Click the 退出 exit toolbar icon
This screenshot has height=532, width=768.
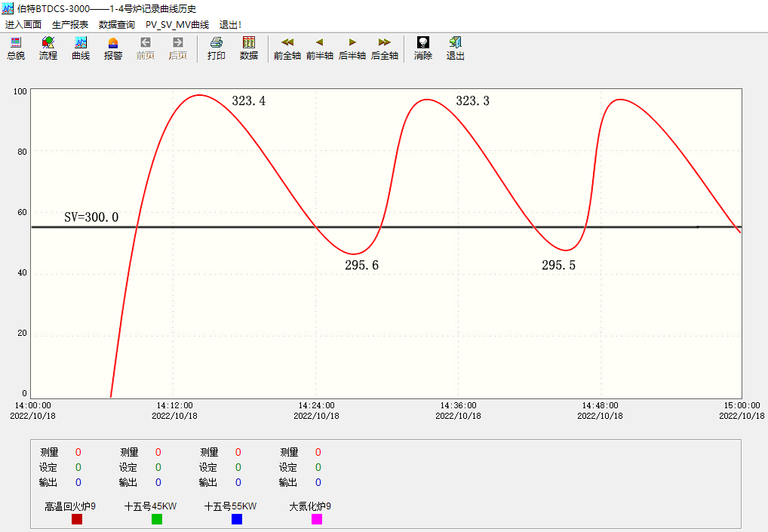456,48
